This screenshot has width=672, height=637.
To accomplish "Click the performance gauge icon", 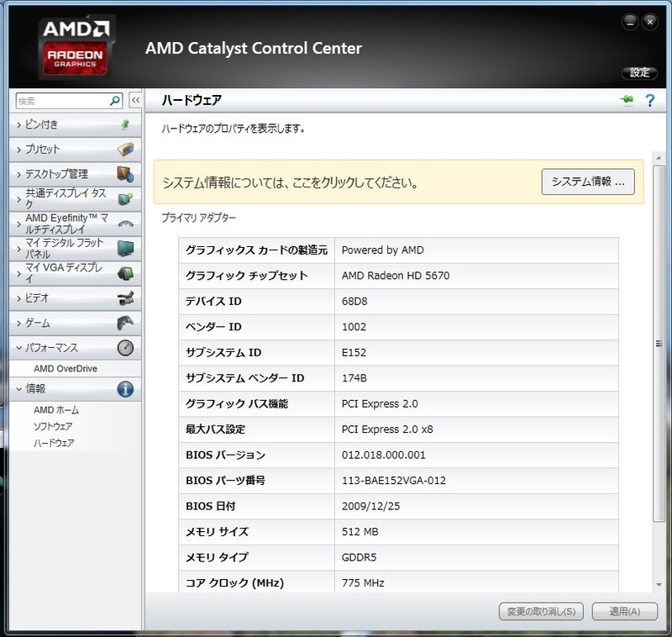I will tap(125, 348).
